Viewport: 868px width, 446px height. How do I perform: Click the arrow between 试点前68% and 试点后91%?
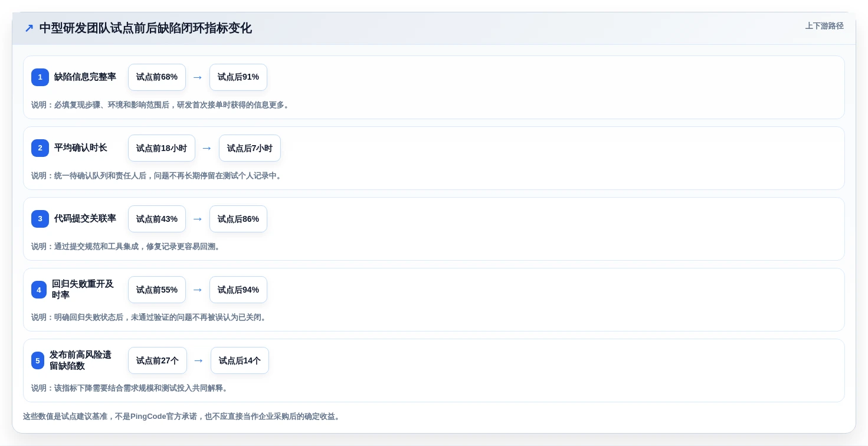click(198, 77)
